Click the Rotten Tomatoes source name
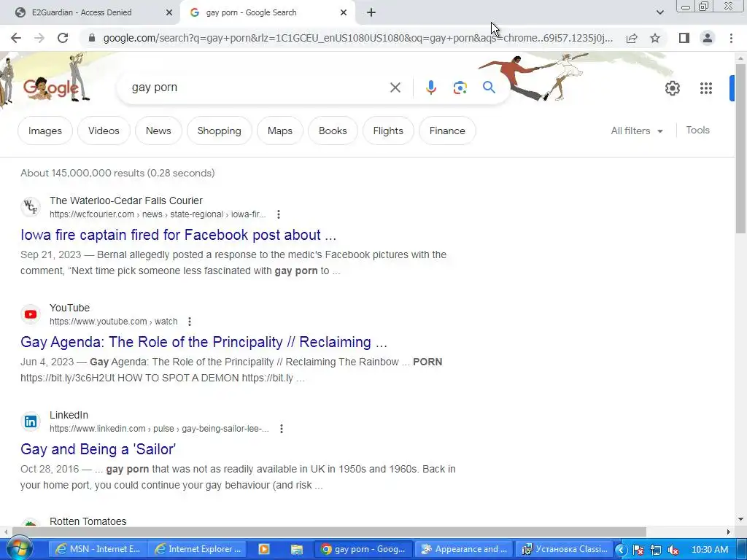Screen dimensions: 747x560 [x=88, y=521]
